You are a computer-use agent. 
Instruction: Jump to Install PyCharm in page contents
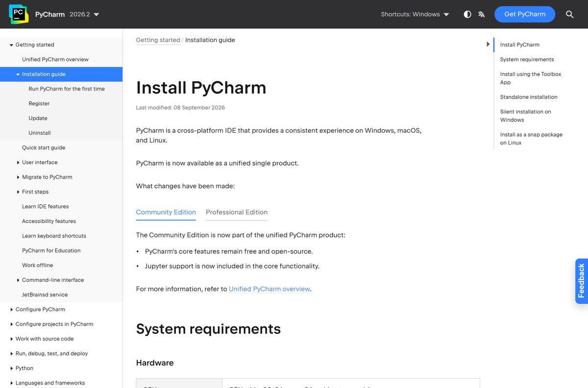[x=519, y=45]
